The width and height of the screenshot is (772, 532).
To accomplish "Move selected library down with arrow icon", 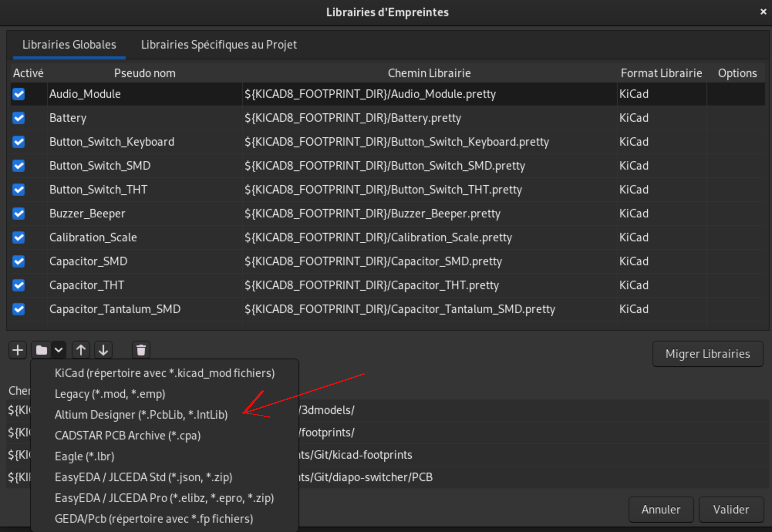I will click(x=103, y=350).
